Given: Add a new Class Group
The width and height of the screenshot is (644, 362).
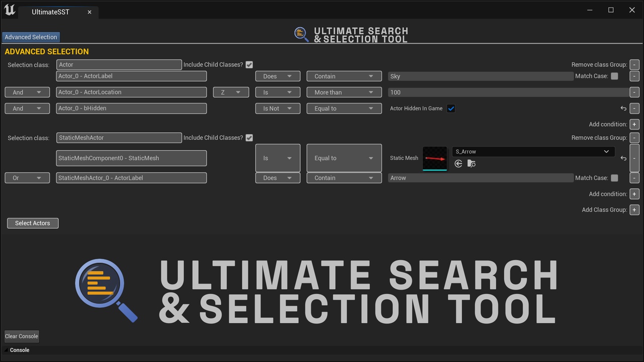Looking at the screenshot, I should click(x=634, y=210).
